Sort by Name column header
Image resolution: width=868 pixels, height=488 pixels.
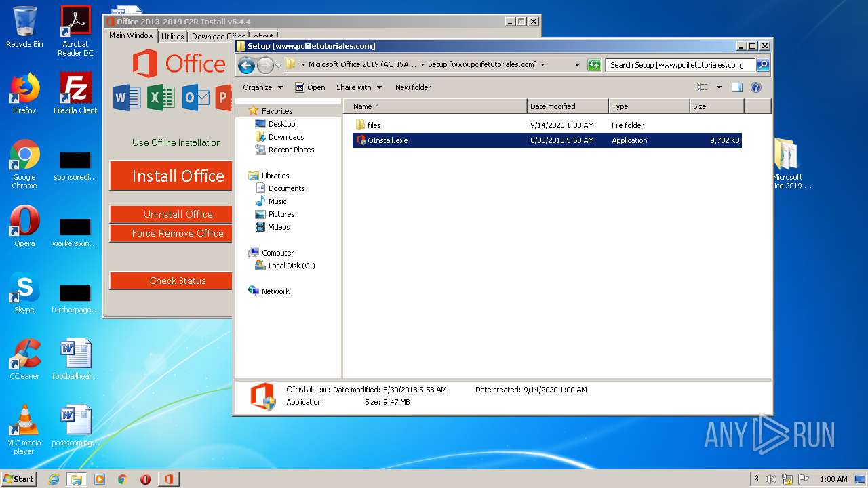click(435, 106)
